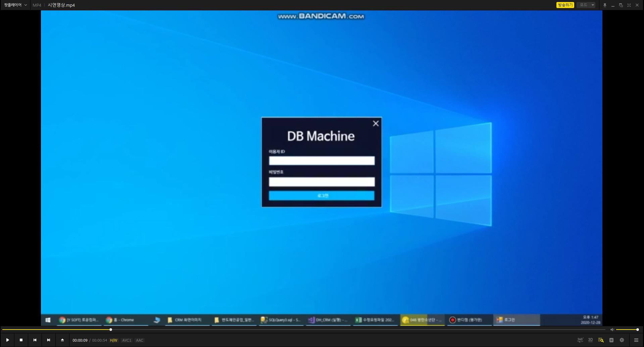Screen dimensions: 644x347
Task: Click the seek bar playhead
Action: click(x=111, y=330)
